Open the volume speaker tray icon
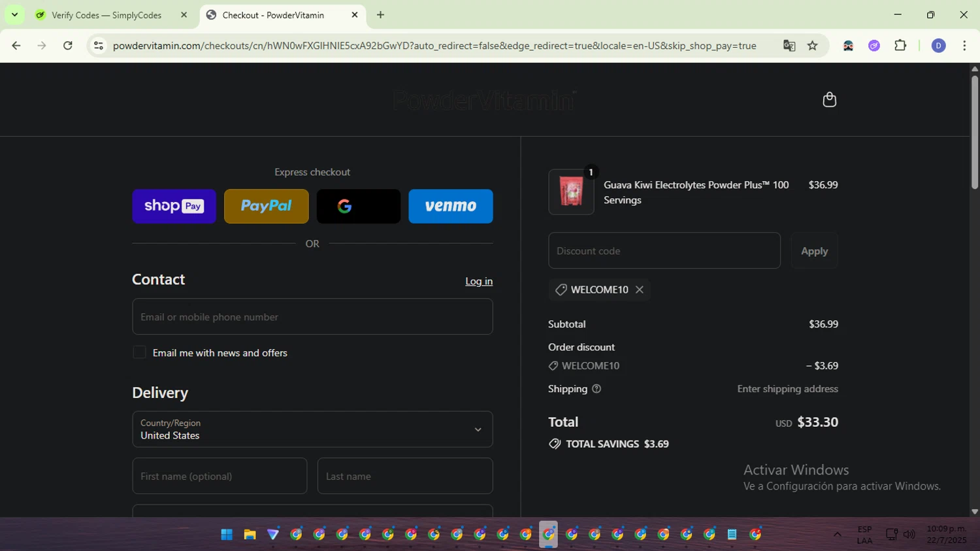Screen dimensions: 980x551 click(909, 535)
